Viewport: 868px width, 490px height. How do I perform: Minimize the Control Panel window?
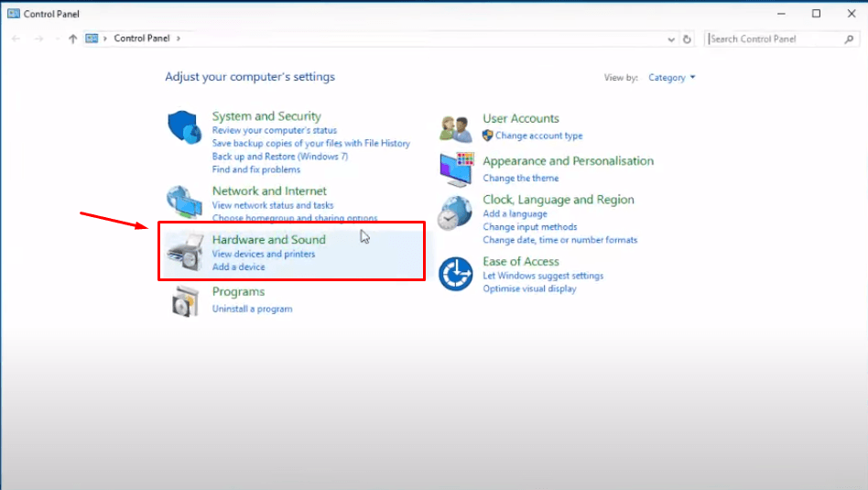pos(781,14)
